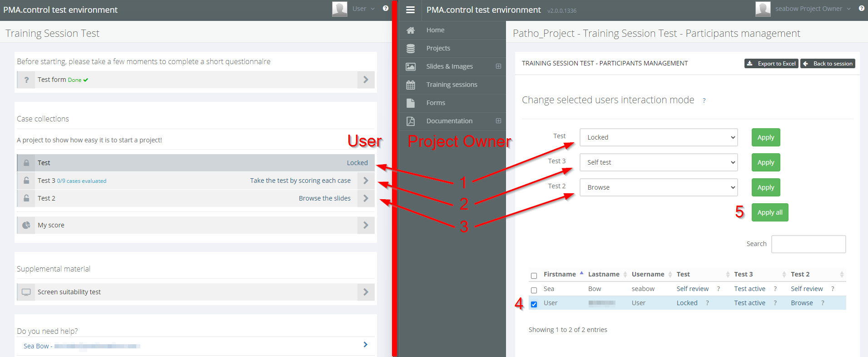868x357 pixels.
Task: Click the My score pie chart icon
Action: point(26,225)
